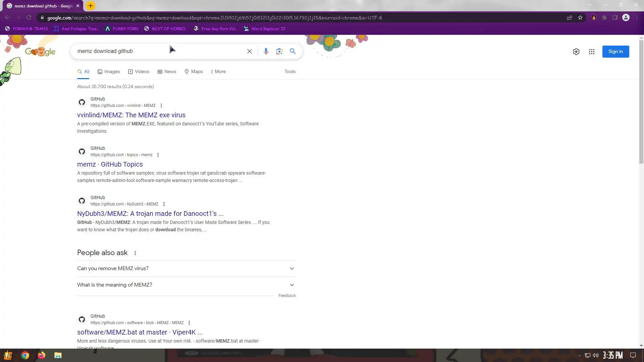Open Google Lens image search icon
Screen dimensions: 644x362
click(x=279, y=51)
